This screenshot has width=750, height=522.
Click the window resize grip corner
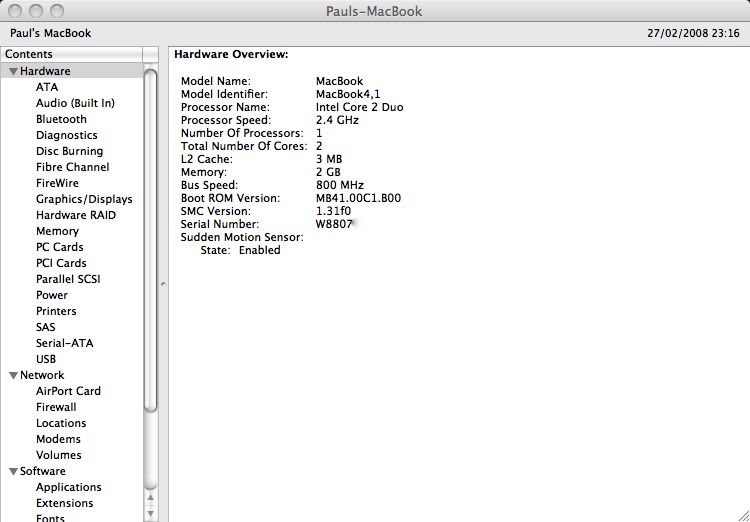point(743,515)
